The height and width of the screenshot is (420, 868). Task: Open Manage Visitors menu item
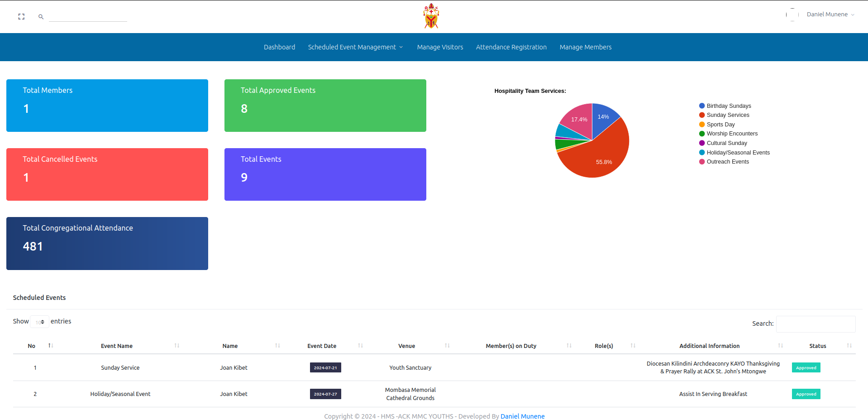[x=440, y=47]
